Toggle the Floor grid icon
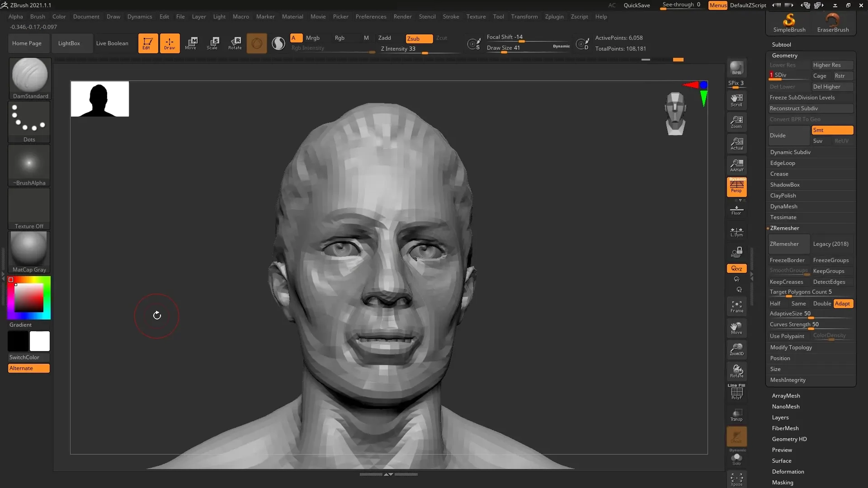868x488 pixels. 736,209
